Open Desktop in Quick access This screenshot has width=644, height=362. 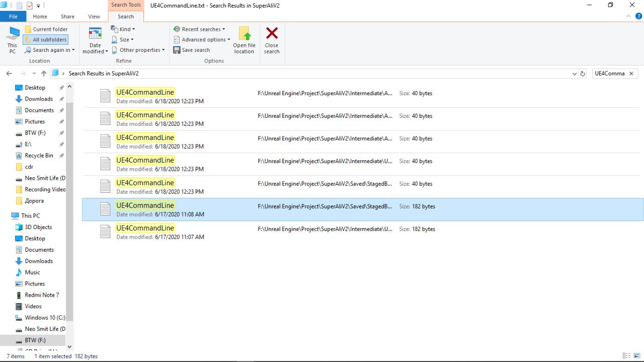pyautogui.click(x=35, y=88)
